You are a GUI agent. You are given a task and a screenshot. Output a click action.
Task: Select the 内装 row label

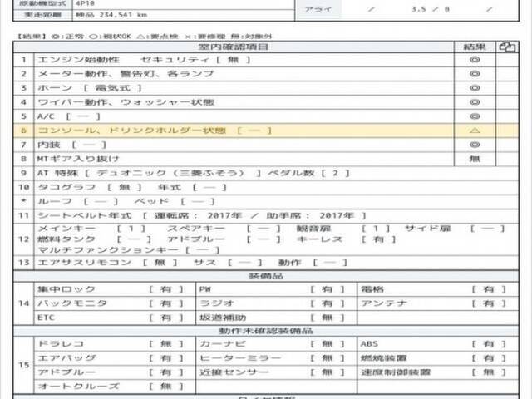(x=49, y=145)
